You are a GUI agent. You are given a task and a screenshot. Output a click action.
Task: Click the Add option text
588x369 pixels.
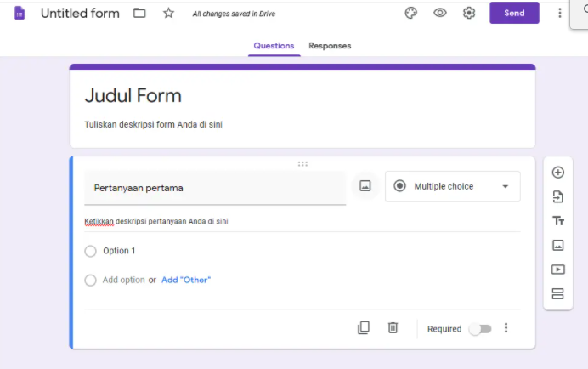tap(124, 280)
